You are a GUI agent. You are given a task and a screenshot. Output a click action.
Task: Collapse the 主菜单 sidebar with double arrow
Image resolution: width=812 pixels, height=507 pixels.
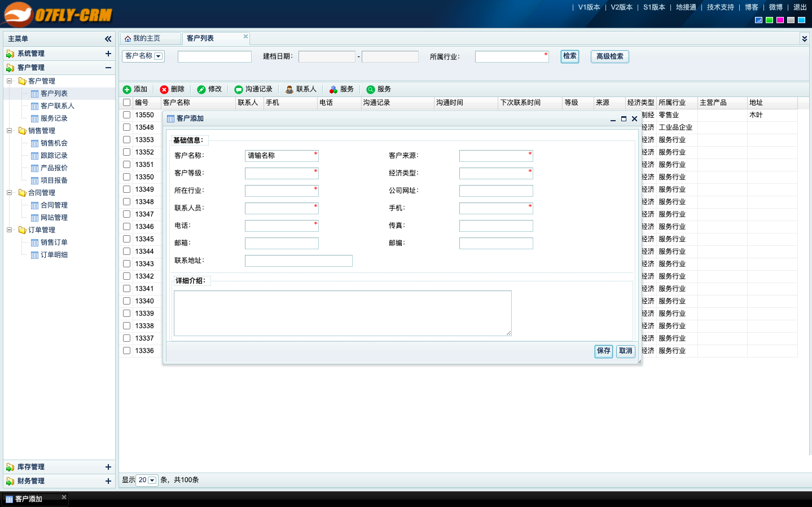click(108, 39)
